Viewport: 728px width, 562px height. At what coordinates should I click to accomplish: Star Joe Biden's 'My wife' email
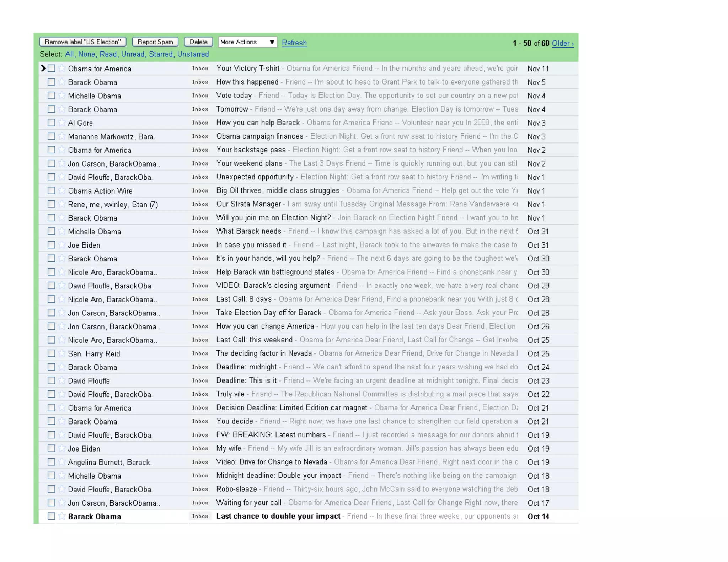pos(62,448)
